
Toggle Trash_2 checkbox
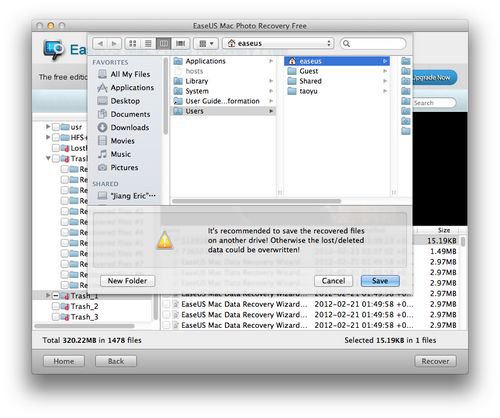click(x=56, y=306)
